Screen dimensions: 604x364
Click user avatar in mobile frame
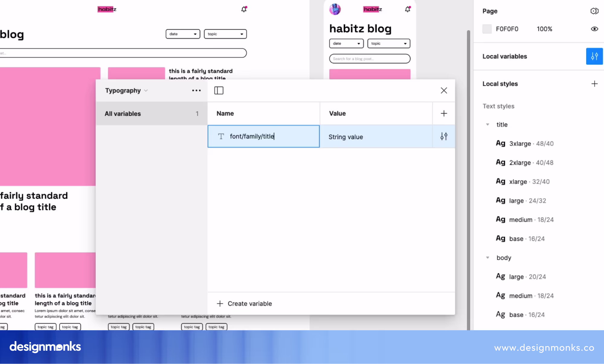click(x=335, y=9)
